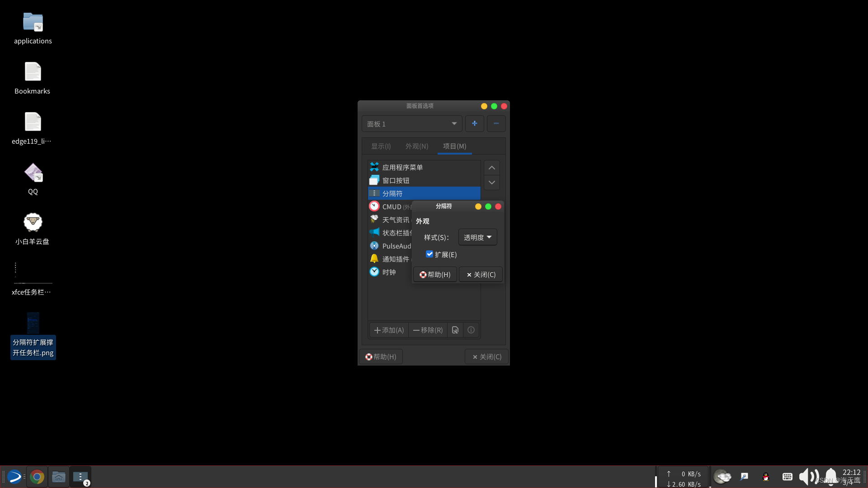Image resolution: width=868 pixels, height=488 pixels.
Task: Open Chrome from the taskbar
Action: click(x=37, y=477)
